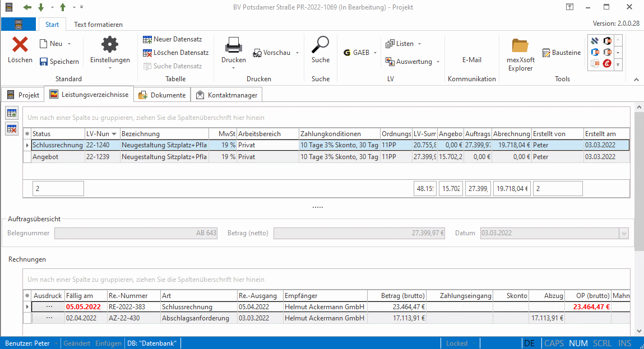644x349 pixels.
Task: Click the black Office icon in Tools
Action: pos(607,41)
